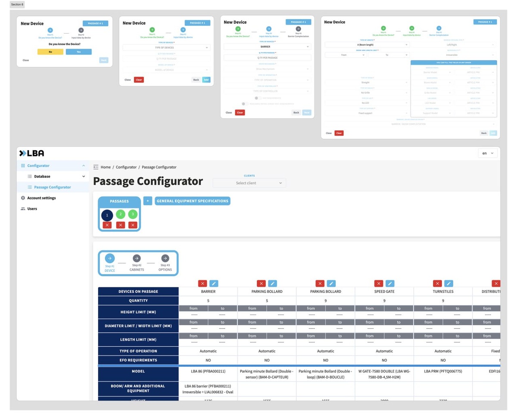Viewport: 517px width, 420px height.
Task: Select green passage circle number 3
Action: point(133,214)
